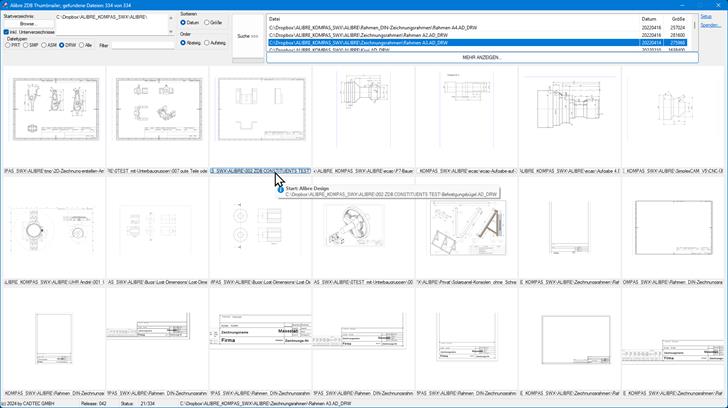Choose Aufsteig. order radio button
The image size is (728, 408).
click(x=207, y=43)
